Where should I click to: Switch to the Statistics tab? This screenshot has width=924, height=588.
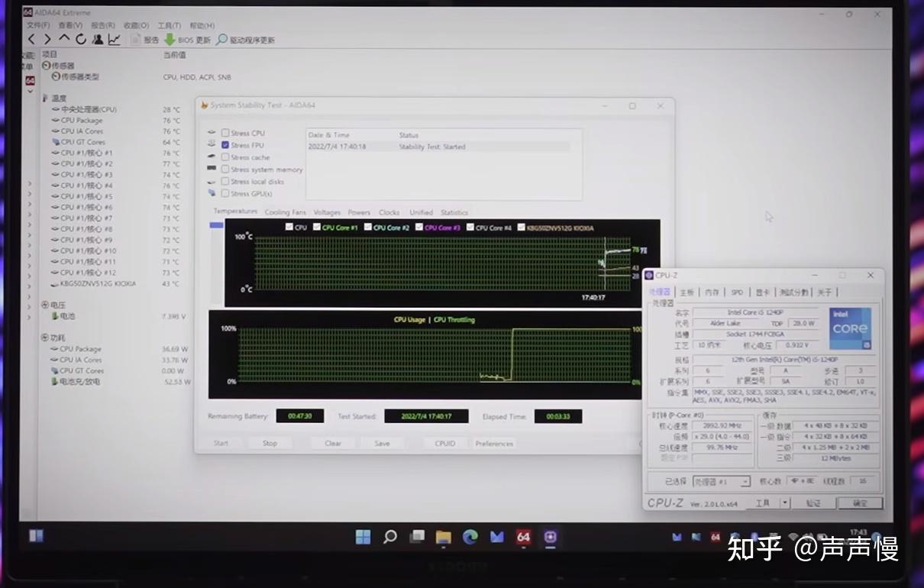pyautogui.click(x=454, y=212)
